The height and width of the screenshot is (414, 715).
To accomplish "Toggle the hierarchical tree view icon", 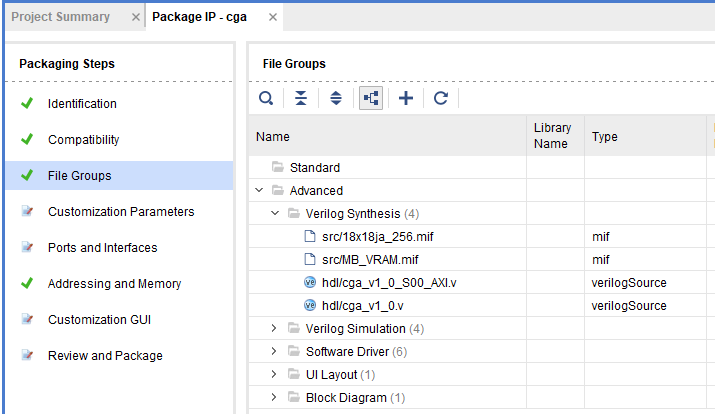I will 371,98.
